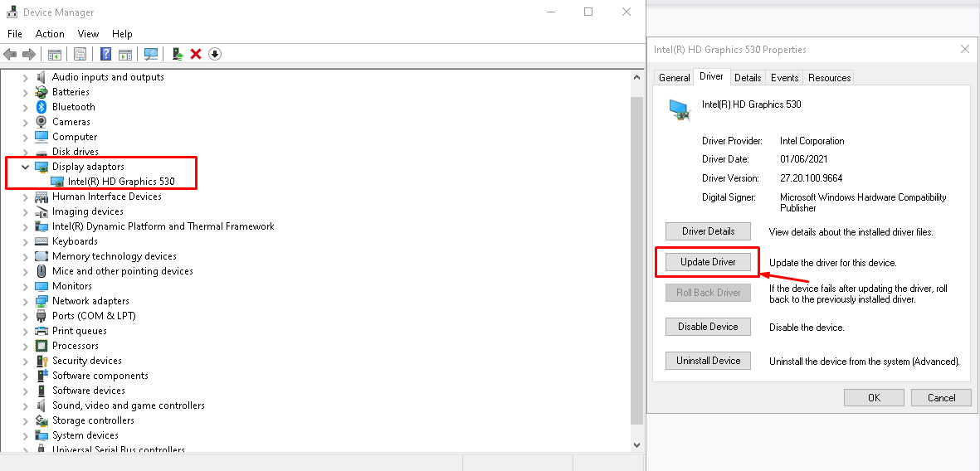The width and height of the screenshot is (980, 471).
Task: Click Cancel in the Properties dialog
Action: tap(941, 397)
